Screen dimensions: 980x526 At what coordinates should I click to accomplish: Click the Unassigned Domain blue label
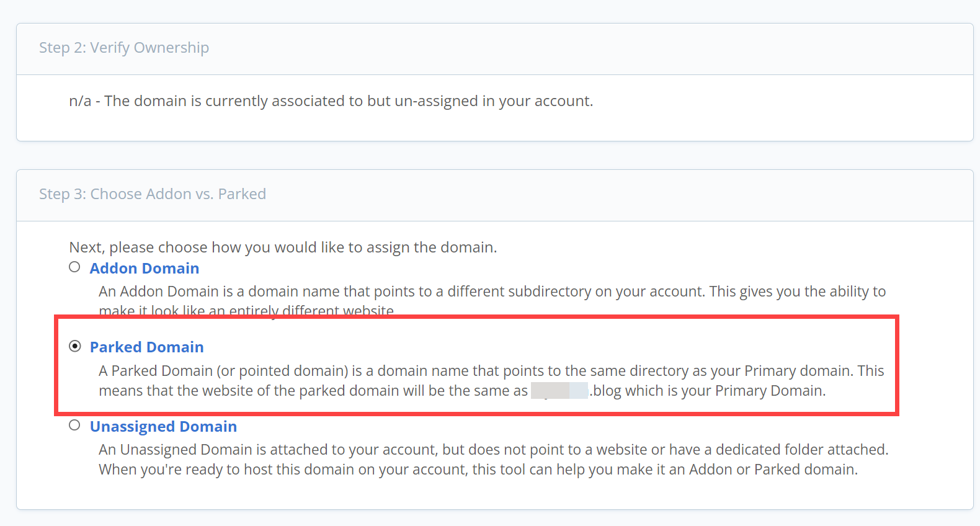(163, 426)
